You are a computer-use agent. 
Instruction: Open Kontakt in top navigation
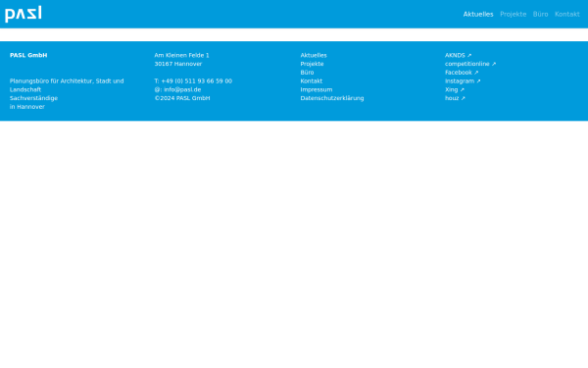click(567, 15)
